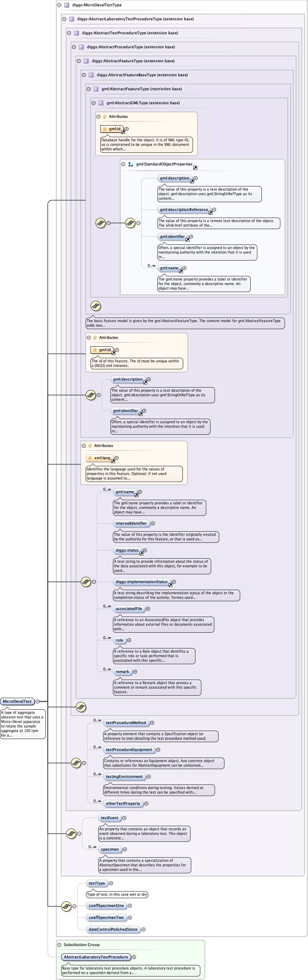Click the purple diggs:MicroDevalTestType type icon
308x980 pixels.
tap(66, 5)
